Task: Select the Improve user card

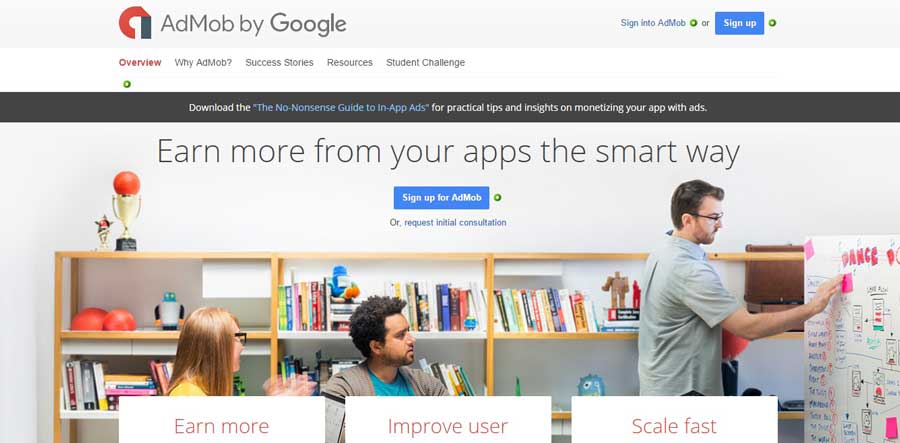Action: 448,419
